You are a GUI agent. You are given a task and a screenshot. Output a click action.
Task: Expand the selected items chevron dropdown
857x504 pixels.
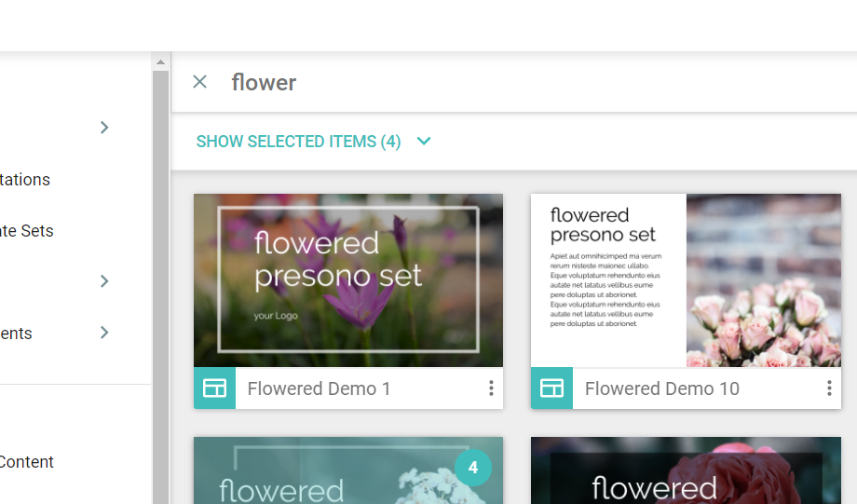pyautogui.click(x=424, y=142)
